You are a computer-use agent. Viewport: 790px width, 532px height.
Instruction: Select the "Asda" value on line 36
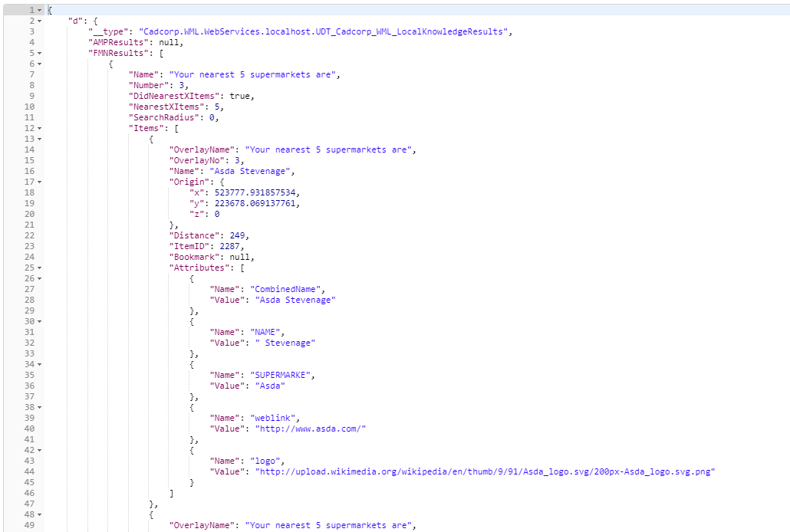click(270, 386)
